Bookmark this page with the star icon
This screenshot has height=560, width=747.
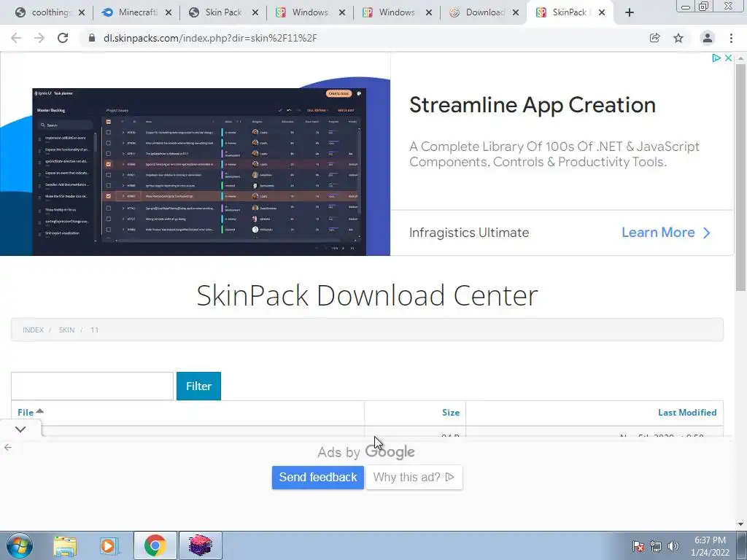(678, 38)
